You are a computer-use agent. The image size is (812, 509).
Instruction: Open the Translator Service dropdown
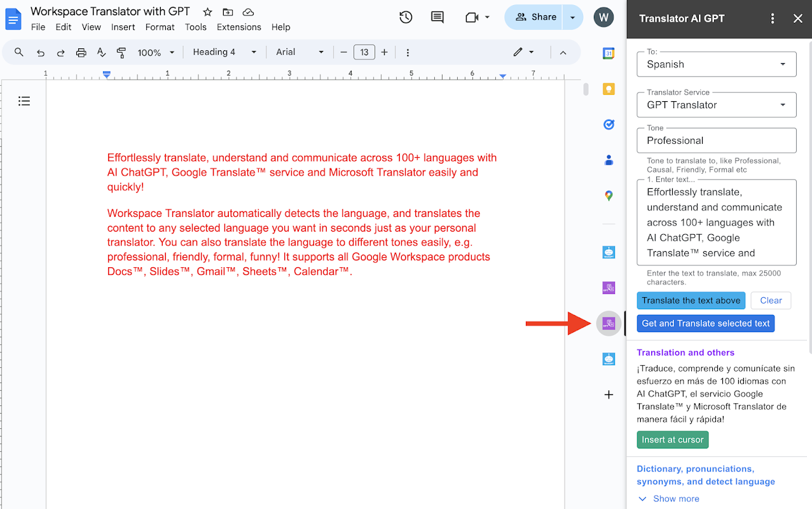[717, 105]
